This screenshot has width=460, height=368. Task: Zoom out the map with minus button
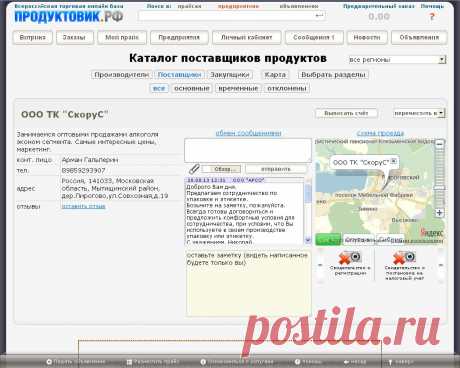(440, 144)
